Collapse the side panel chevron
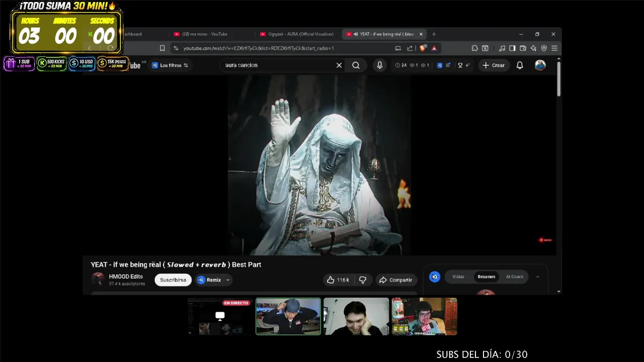 (537, 277)
